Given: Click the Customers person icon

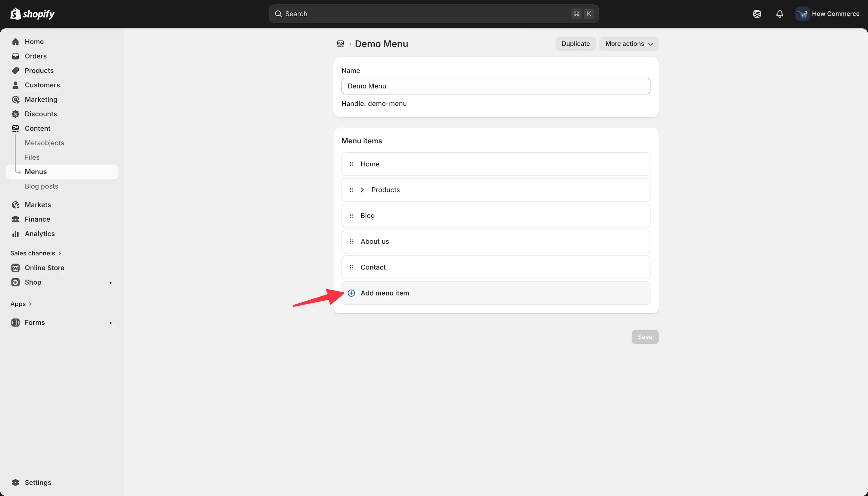Looking at the screenshot, I should 15,85.
